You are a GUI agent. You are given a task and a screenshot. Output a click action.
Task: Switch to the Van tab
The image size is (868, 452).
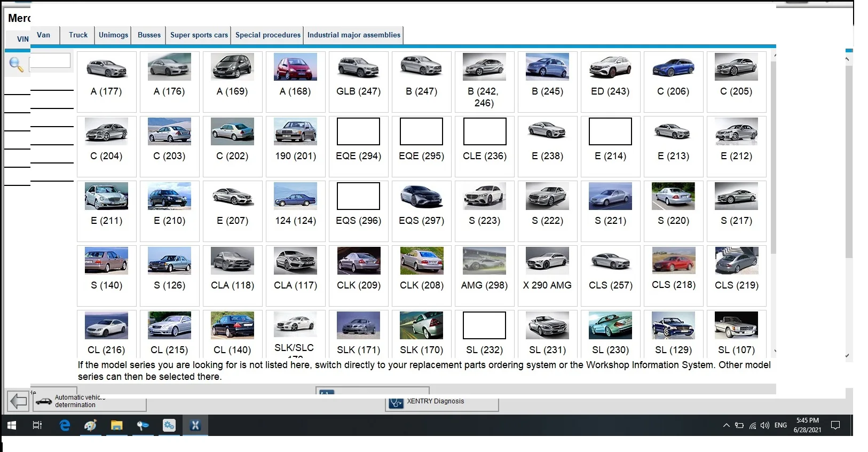(44, 35)
